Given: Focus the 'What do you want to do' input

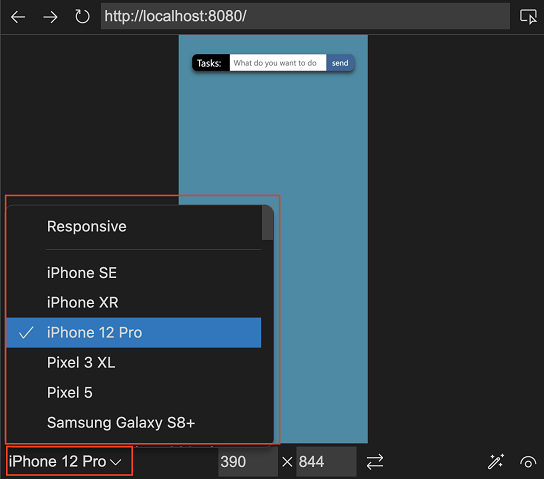Looking at the screenshot, I should click(x=278, y=63).
